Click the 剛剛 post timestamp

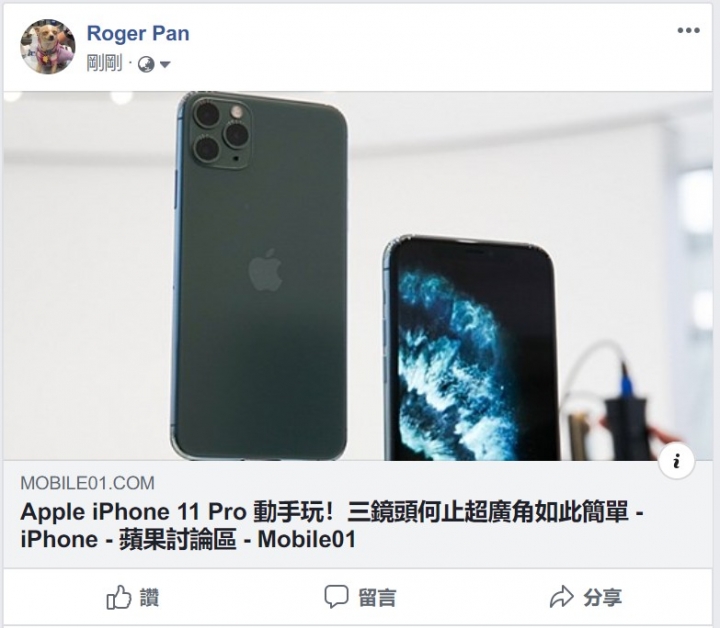click(x=104, y=64)
